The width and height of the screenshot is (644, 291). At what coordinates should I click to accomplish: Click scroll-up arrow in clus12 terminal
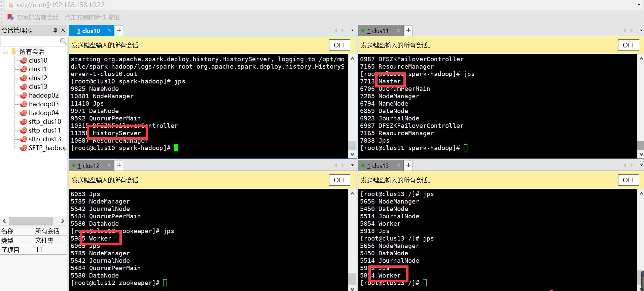[x=352, y=194]
